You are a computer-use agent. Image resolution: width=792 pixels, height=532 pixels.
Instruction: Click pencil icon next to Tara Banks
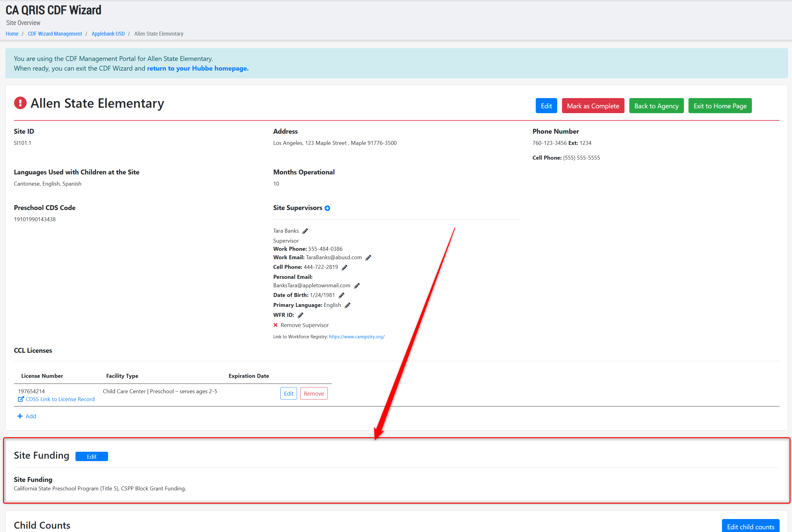[305, 231]
